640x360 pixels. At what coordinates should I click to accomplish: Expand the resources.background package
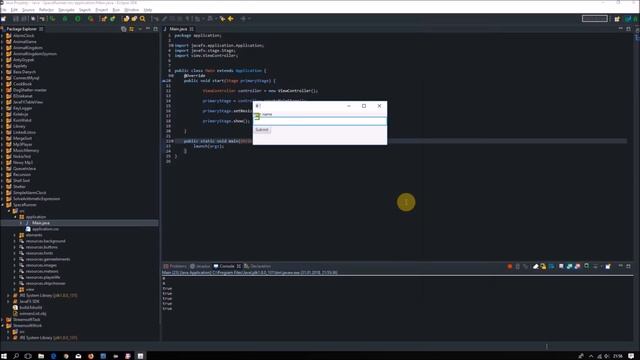pyautogui.click(x=15, y=241)
